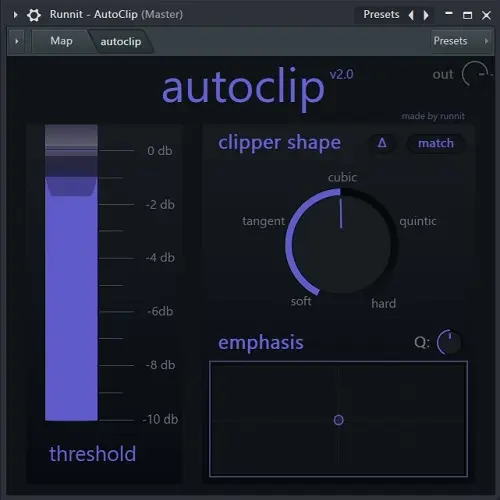This screenshot has width=500, height=500.
Task: Go to next preset with right arrow
Action: (x=426, y=15)
